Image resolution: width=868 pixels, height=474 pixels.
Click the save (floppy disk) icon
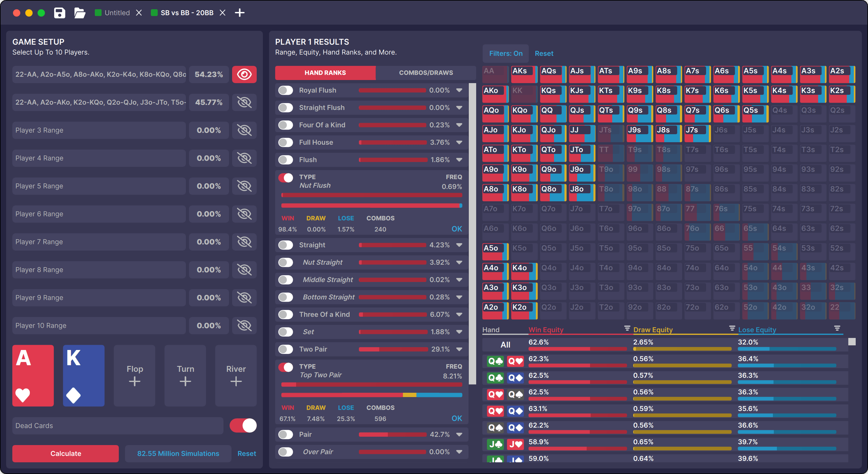pos(60,13)
